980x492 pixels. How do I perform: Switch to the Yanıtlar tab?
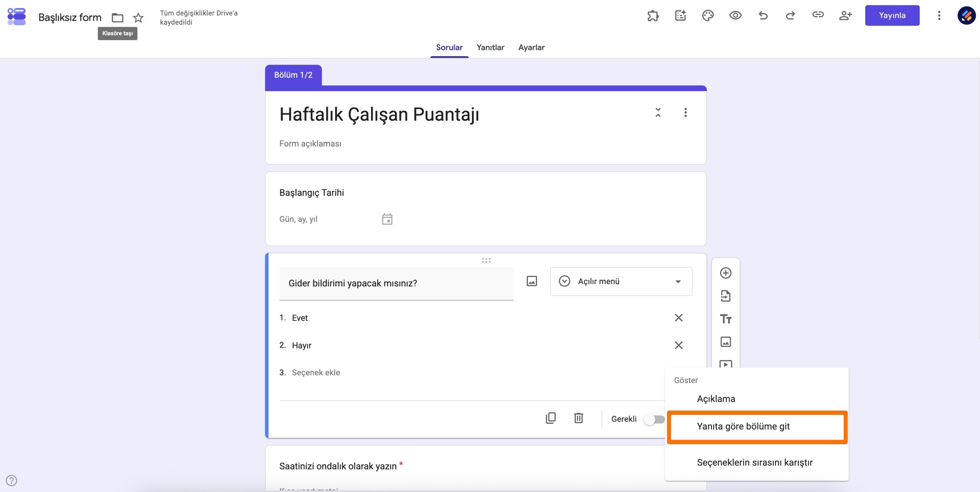490,47
